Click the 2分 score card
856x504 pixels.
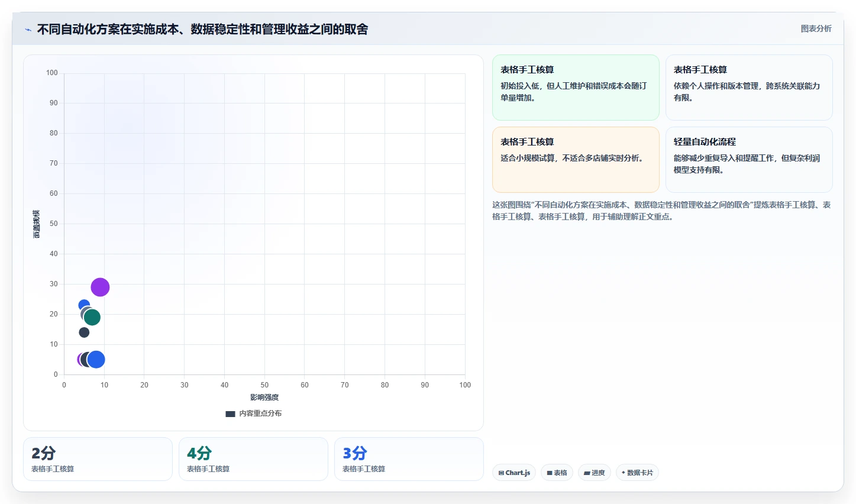click(98, 459)
